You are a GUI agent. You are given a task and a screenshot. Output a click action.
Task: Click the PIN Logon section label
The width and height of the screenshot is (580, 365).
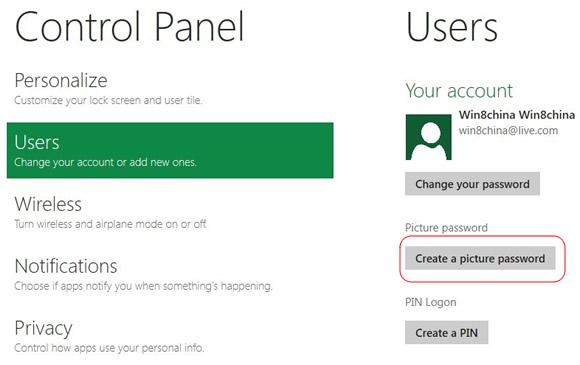431,303
